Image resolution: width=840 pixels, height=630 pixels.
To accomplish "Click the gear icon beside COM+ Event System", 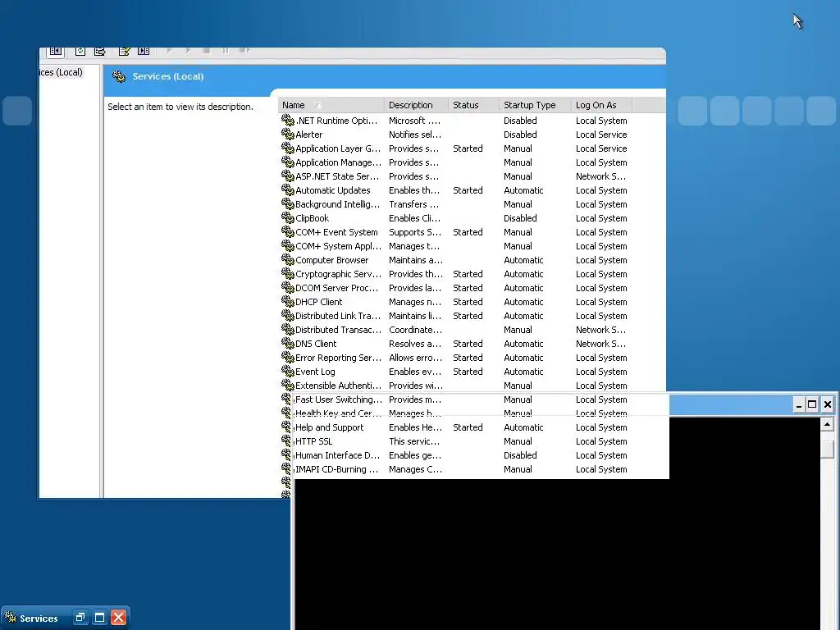I will click(288, 232).
